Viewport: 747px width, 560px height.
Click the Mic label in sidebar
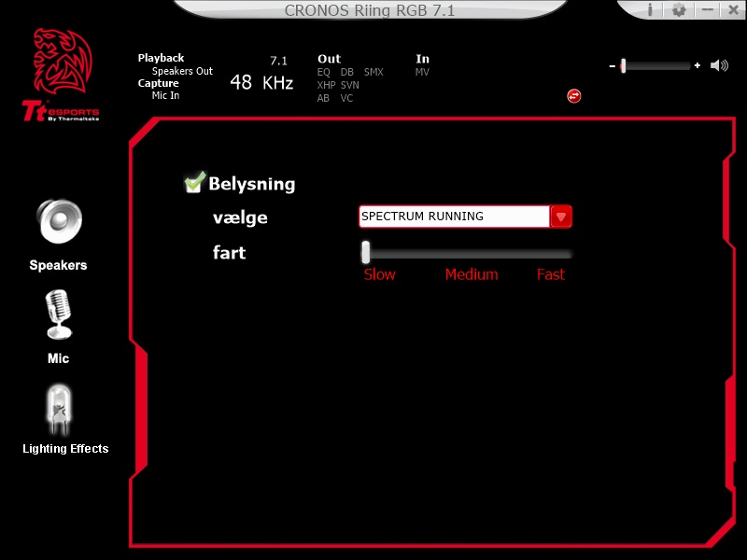[x=58, y=358]
